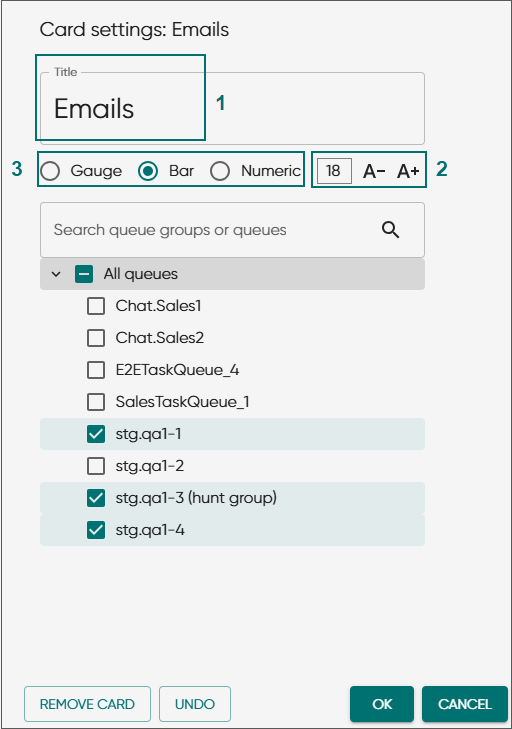Confirm settings with the OK button
The height and width of the screenshot is (729, 512).
[382, 704]
